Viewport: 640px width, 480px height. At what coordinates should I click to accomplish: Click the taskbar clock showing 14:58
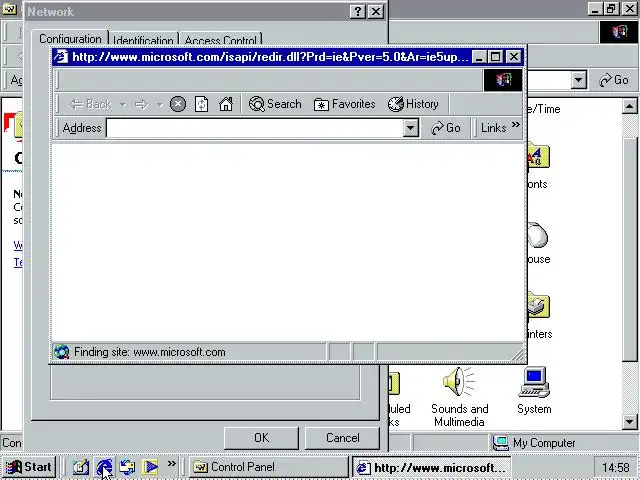click(616, 467)
